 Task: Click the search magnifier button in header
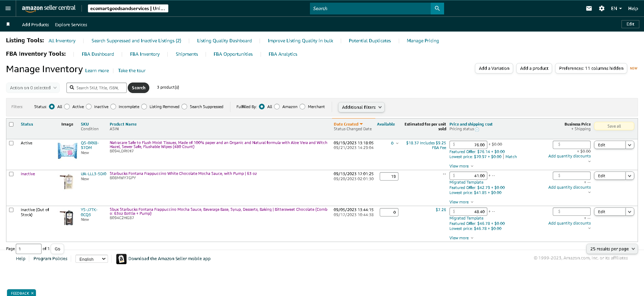(437, 8)
